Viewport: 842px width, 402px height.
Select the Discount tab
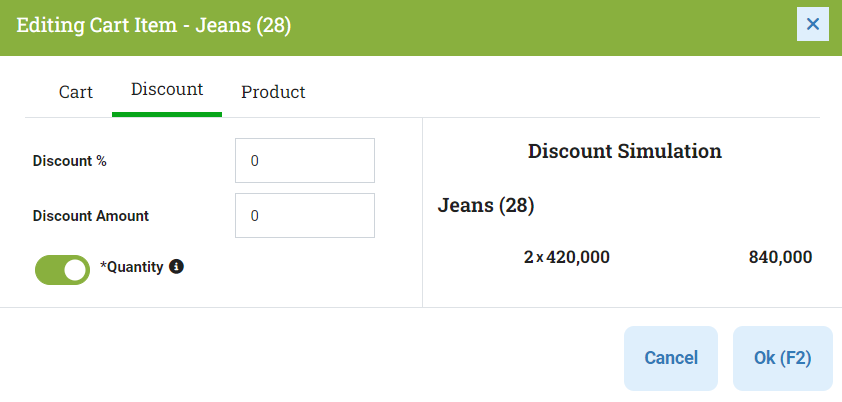[167, 89]
